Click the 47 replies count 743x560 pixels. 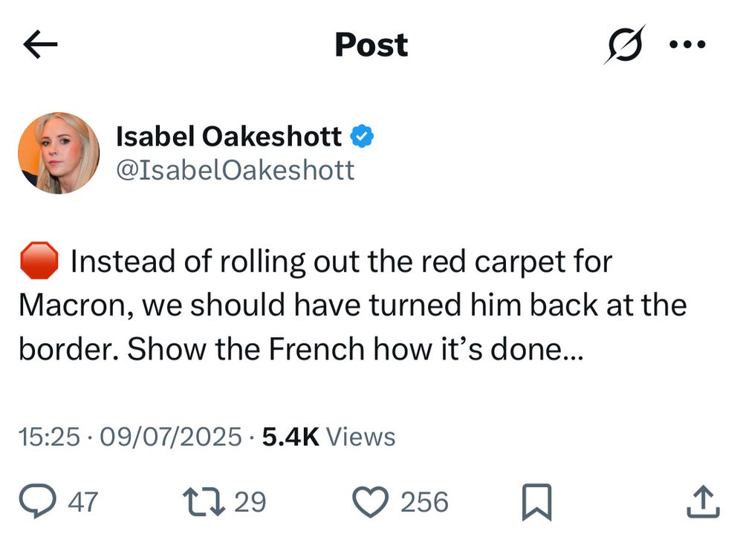point(83,502)
